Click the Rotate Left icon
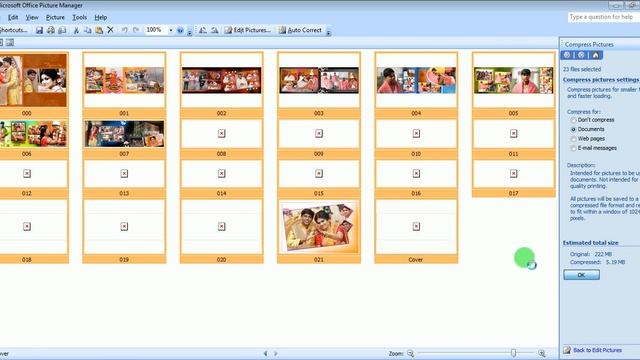The width and height of the screenshot is (640, 360). tap(203, 30)
